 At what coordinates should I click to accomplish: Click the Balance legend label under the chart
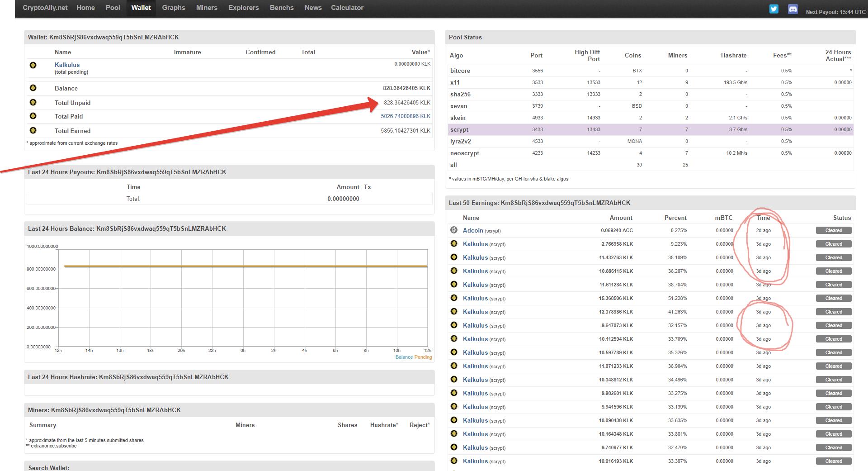[x=404, y=357]
